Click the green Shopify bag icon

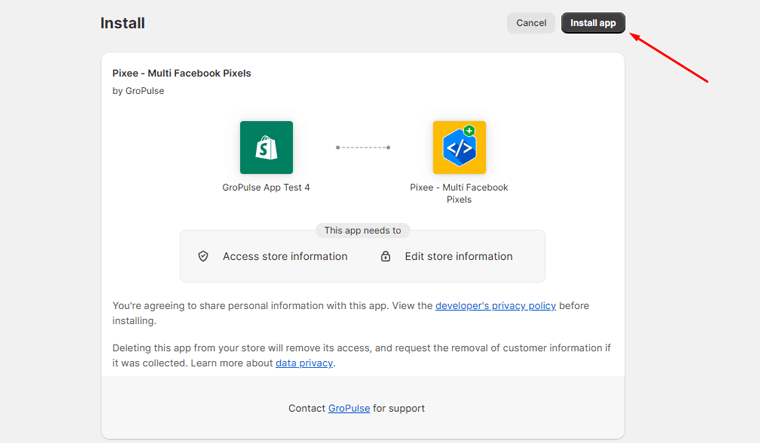click(266, 147)
